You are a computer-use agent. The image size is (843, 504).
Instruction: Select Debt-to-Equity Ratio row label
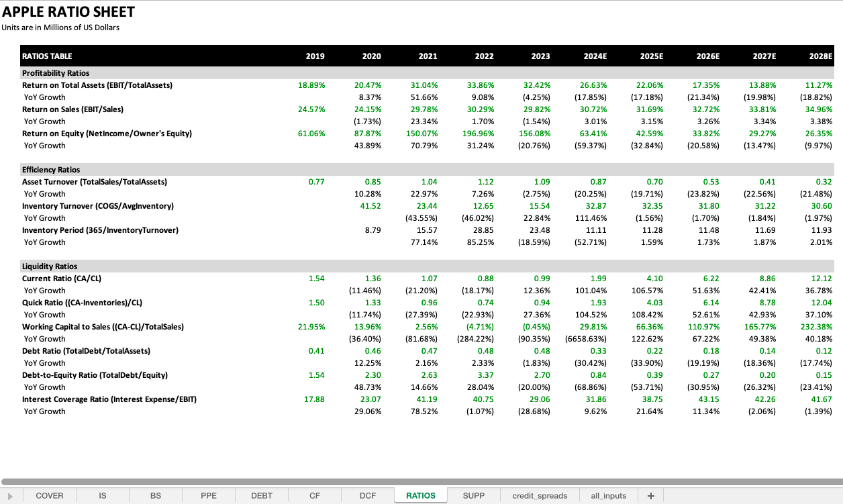(95, 375)
